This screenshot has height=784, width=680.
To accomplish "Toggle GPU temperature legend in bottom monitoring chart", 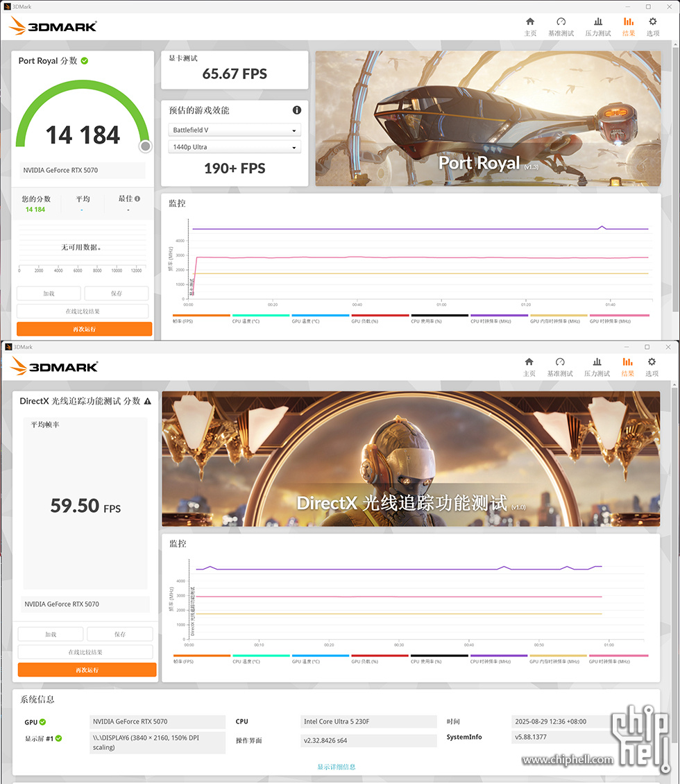I will tap(321, 658).
